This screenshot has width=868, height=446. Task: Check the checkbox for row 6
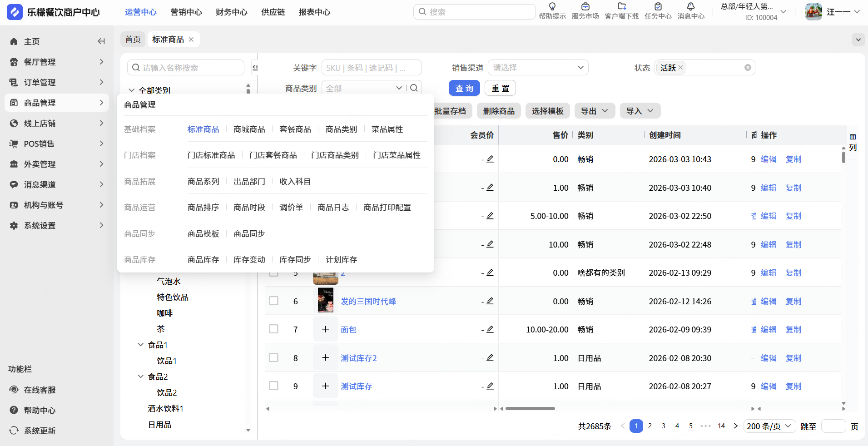[273, 301]
